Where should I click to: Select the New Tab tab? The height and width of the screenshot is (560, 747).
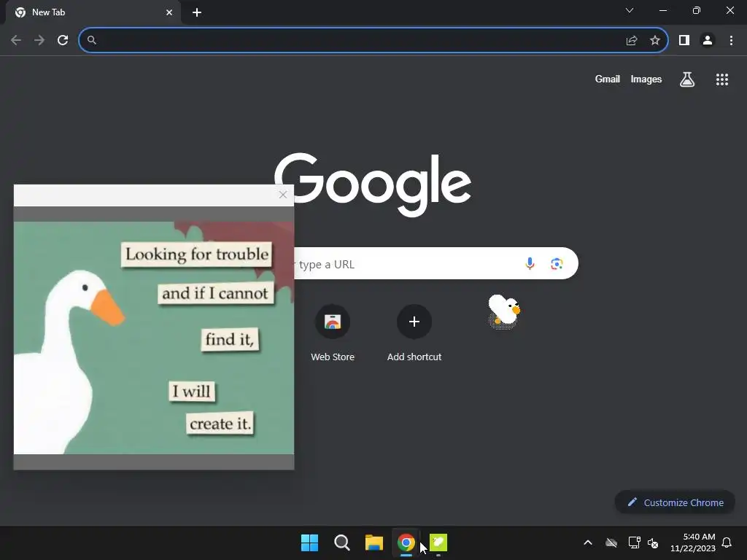click(x=93, y=12)
